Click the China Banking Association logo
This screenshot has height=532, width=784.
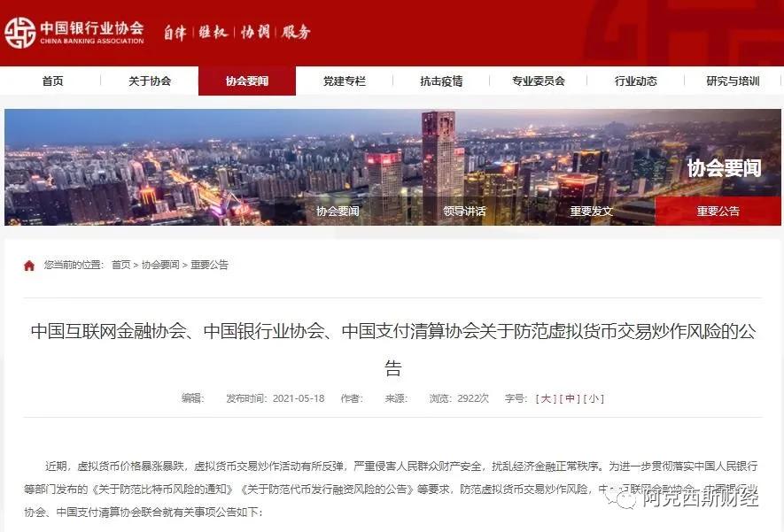74,33
